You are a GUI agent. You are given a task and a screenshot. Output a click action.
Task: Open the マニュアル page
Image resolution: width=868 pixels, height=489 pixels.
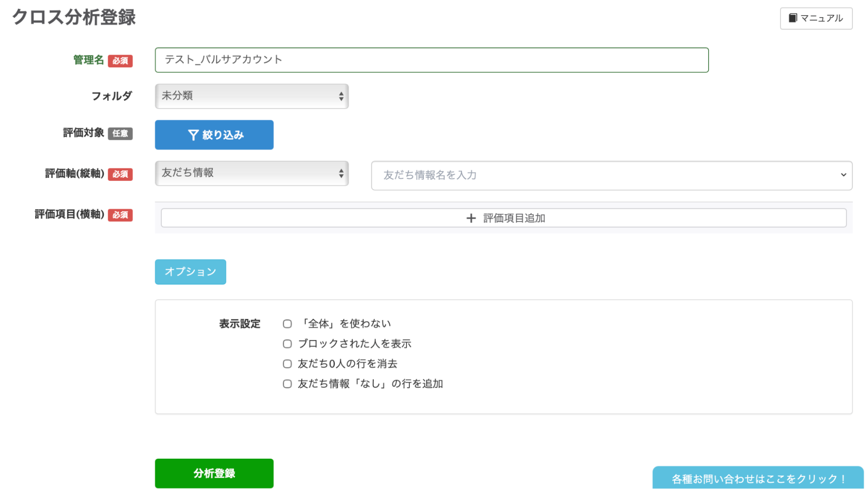click(x=816, y=18)
